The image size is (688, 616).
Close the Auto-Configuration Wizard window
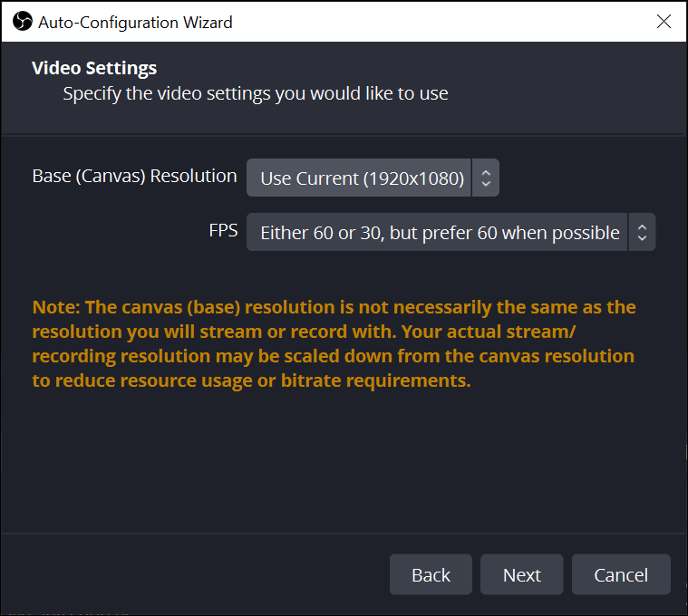(x=664, y=21)
